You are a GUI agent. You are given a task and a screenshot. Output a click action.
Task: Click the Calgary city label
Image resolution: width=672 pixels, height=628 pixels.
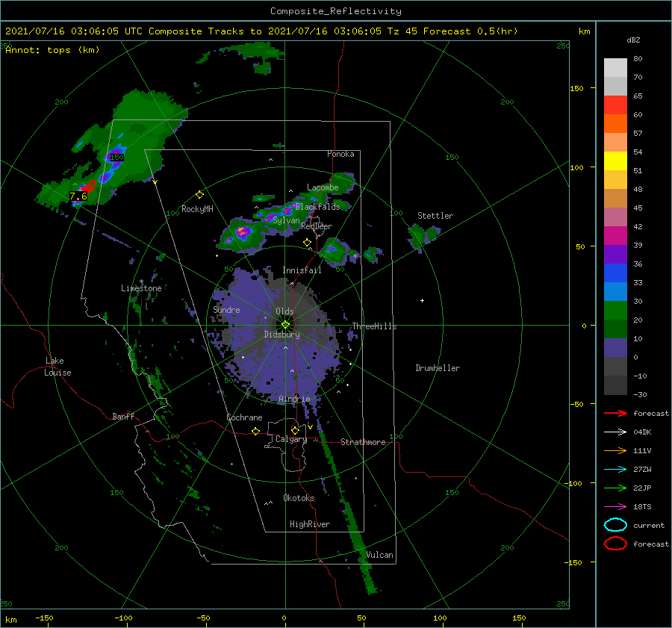[291, 439]
